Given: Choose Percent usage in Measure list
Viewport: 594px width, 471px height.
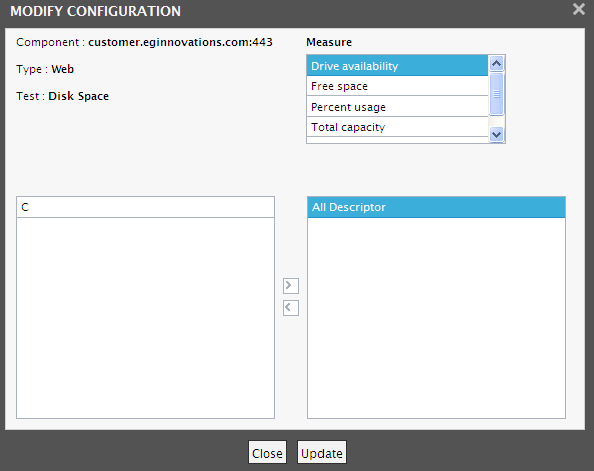Looking at the screenshot, I should pyautogui.click(x=397, y=107).
